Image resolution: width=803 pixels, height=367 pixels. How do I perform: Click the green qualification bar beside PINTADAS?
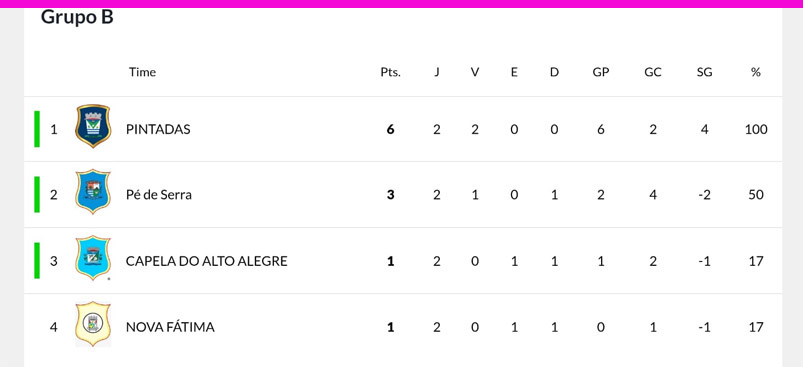pyautogui.click(x=37, y=129)
